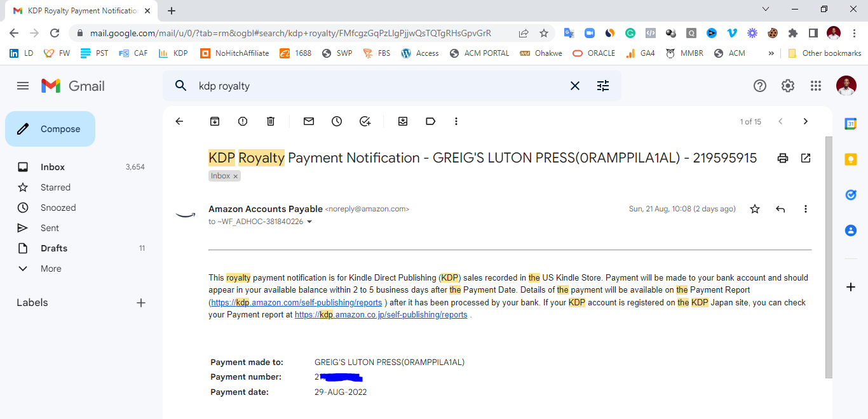This screenshot has width=868, height=419.
Task: Show the next (older) email
Action: click(x=806, y=121)
